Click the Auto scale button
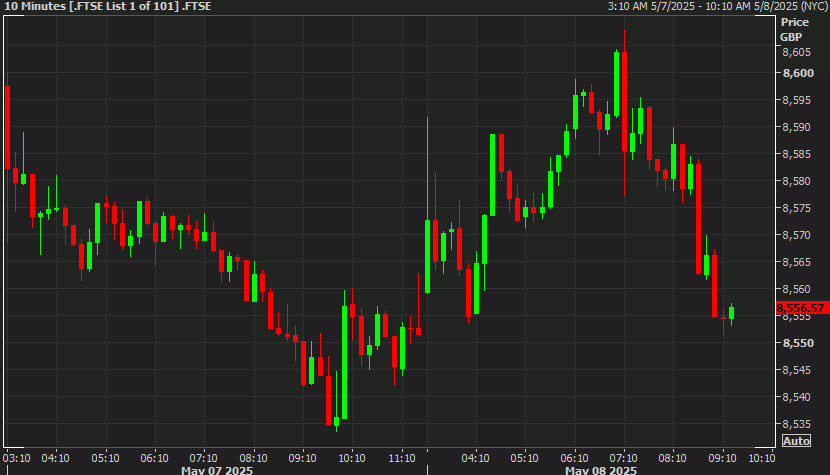Image resolution: width=830 pixels, height=475 pixels. click(x=796, y=441)
